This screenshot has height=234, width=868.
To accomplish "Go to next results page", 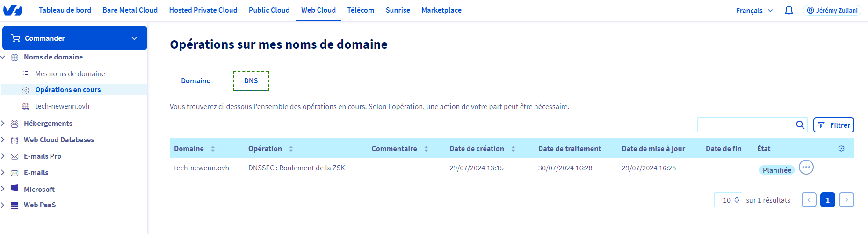I will (846, 200).
